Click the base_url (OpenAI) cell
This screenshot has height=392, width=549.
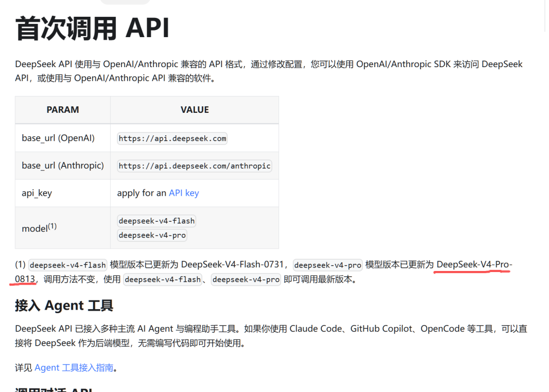coord(63,138)
